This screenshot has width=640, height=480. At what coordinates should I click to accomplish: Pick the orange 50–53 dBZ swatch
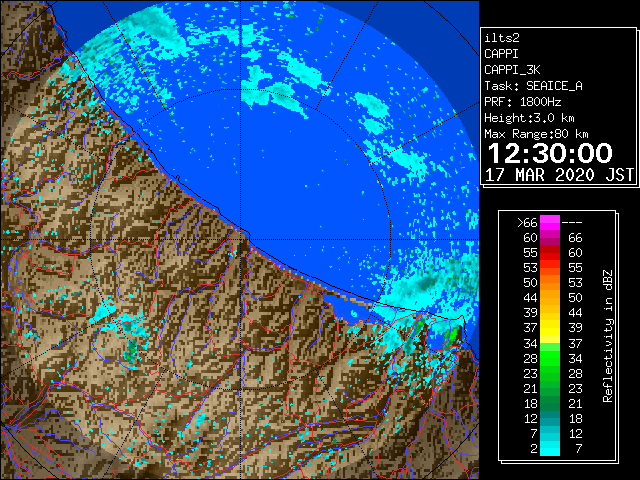550,282
